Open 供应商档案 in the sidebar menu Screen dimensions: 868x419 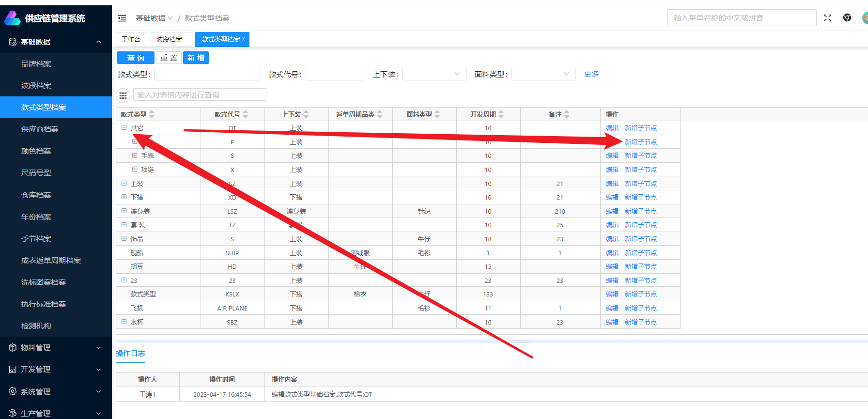click(x=40, y=129)
